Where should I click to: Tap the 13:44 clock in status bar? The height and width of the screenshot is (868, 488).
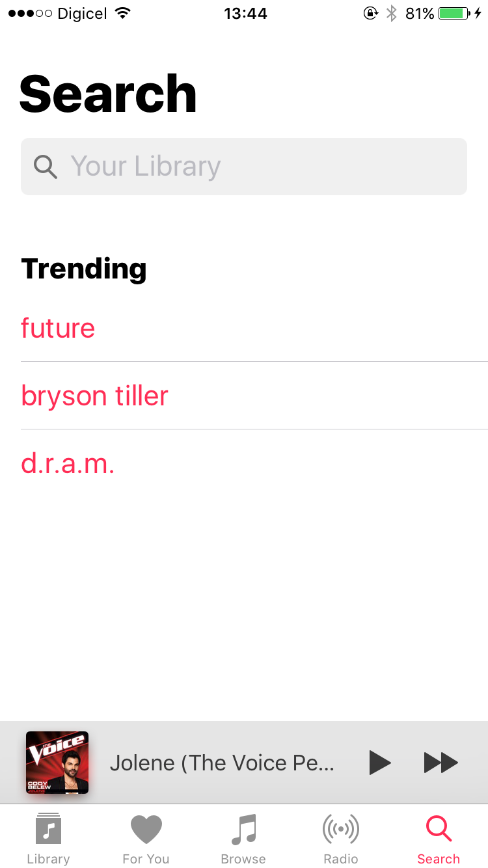[245, 14]
